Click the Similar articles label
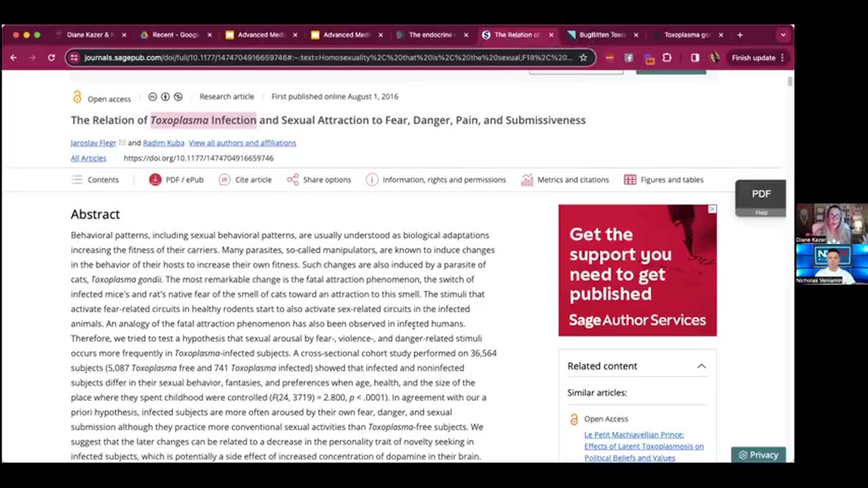The height and width of the screenshot is (488, 868). click(597, 392)
